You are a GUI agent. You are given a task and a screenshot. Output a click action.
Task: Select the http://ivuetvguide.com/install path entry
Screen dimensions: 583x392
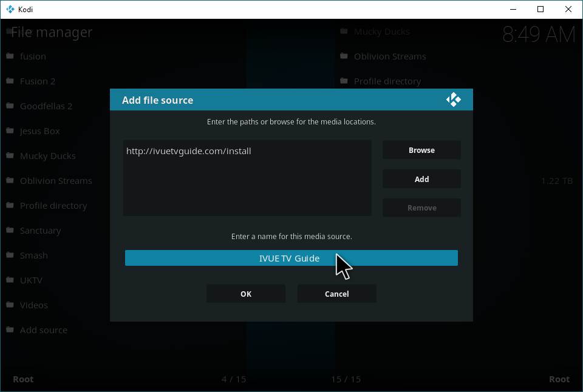[188, 151]
